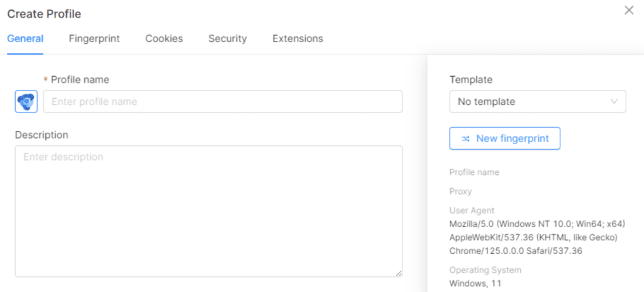
Task: Open the Template dropdown chevron
Action: pos(614,101)
